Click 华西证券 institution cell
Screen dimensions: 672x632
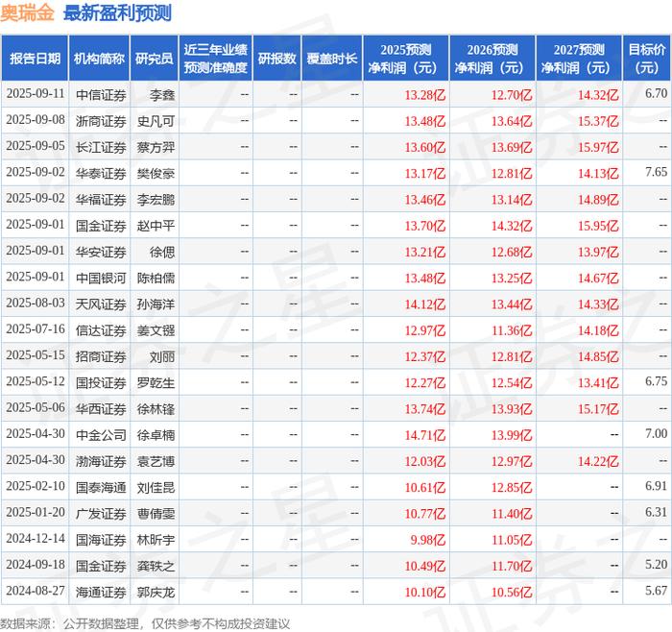coord(101,408)
